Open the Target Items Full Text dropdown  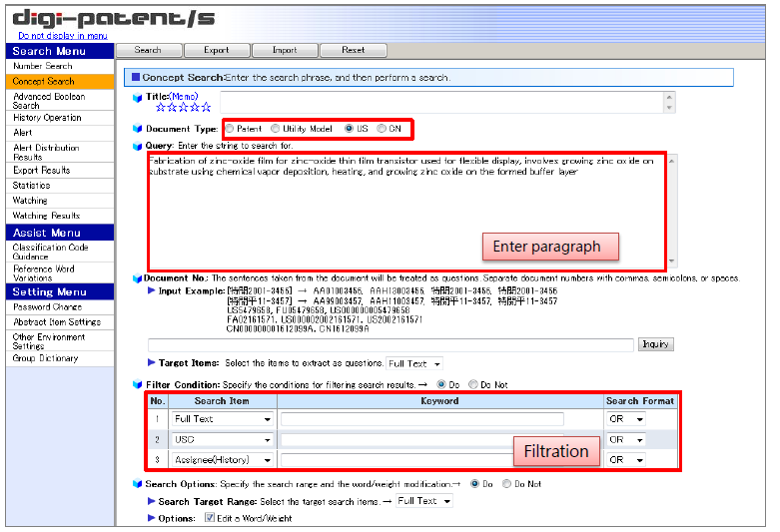tap(414, 363)
